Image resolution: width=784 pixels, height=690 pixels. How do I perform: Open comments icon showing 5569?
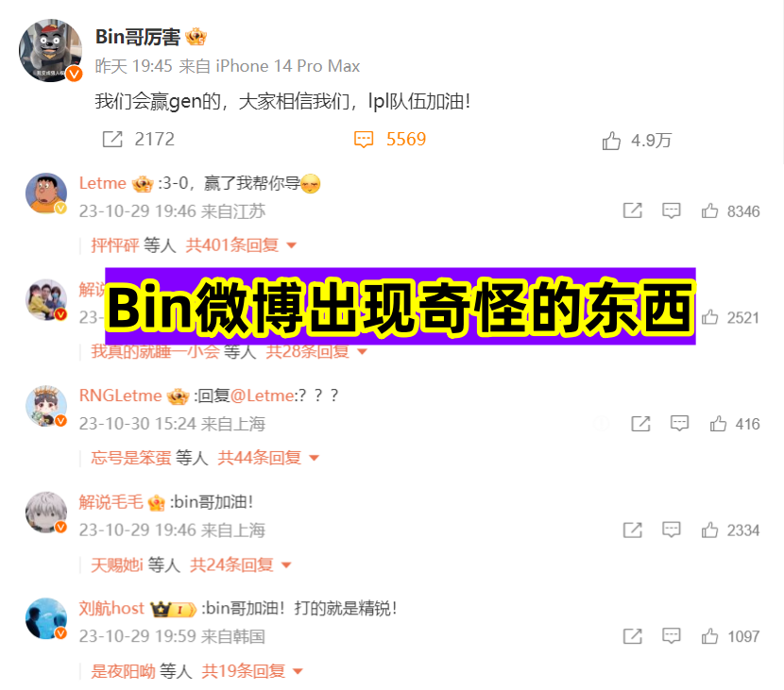tap(364, 140)
